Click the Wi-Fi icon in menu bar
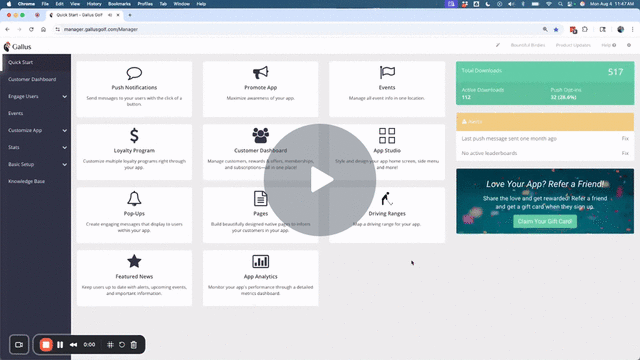The height and width of the screenshot is (360, 640). click(x=549, y=4)
